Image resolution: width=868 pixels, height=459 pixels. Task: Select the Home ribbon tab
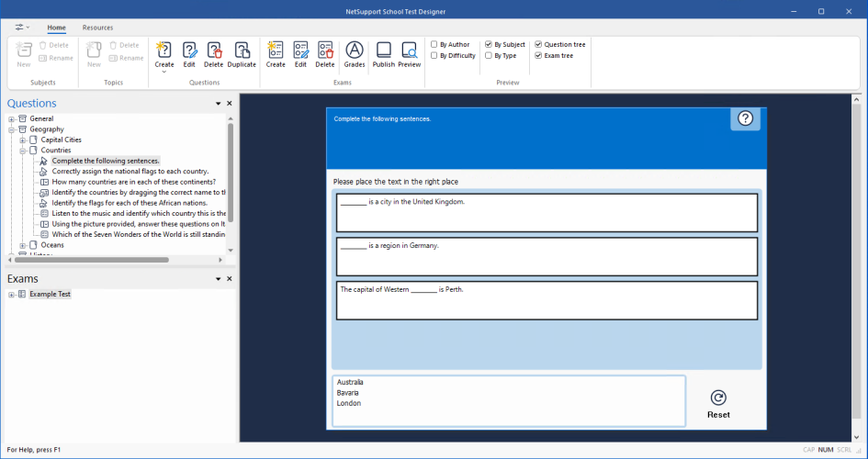pos(56,28)
